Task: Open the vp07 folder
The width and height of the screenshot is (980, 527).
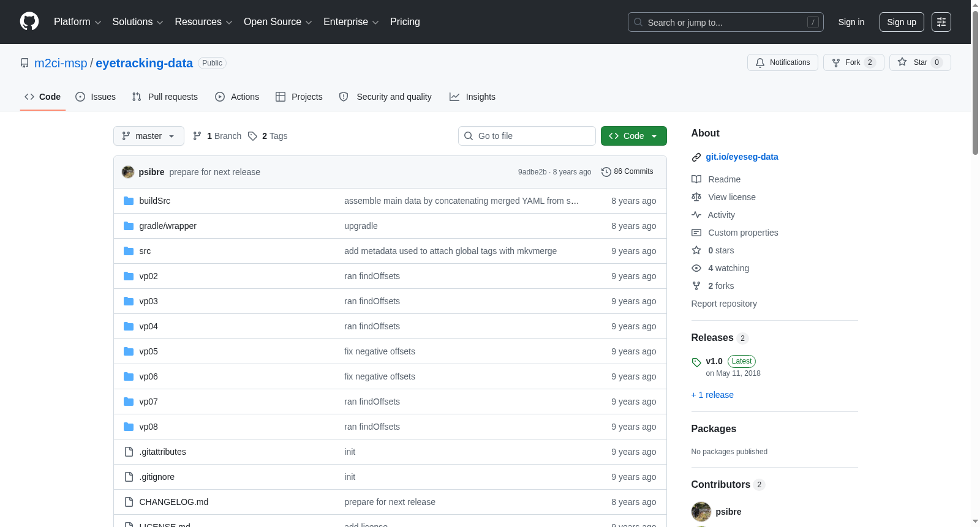Action: (148, 402)
